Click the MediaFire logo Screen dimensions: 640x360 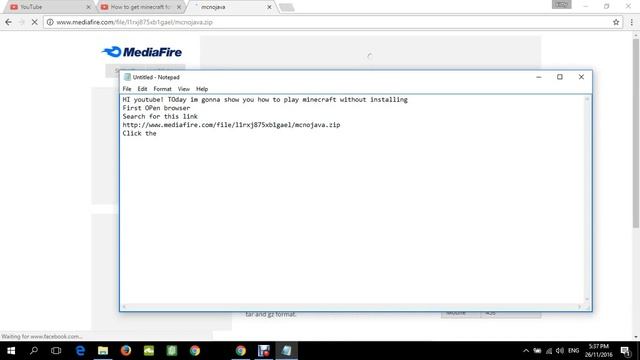[x=142, y=52]
